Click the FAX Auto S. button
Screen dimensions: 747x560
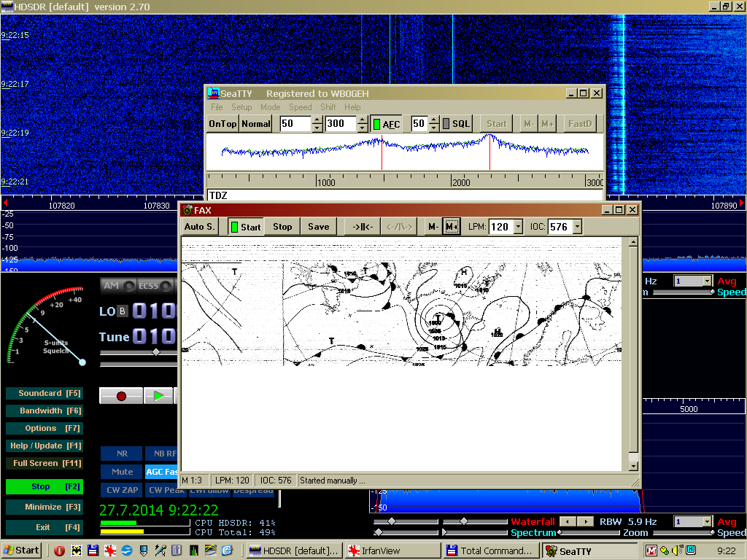200,227
